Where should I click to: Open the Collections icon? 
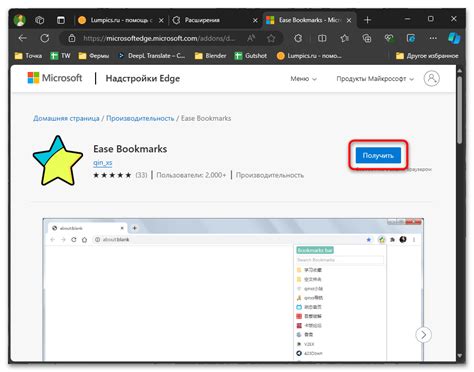coord(367,38)
